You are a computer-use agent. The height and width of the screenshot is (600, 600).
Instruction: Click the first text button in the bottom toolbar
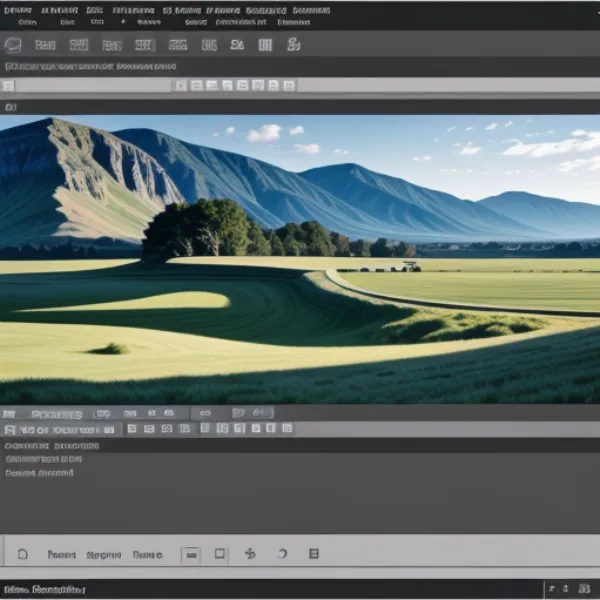click(61, 554)
